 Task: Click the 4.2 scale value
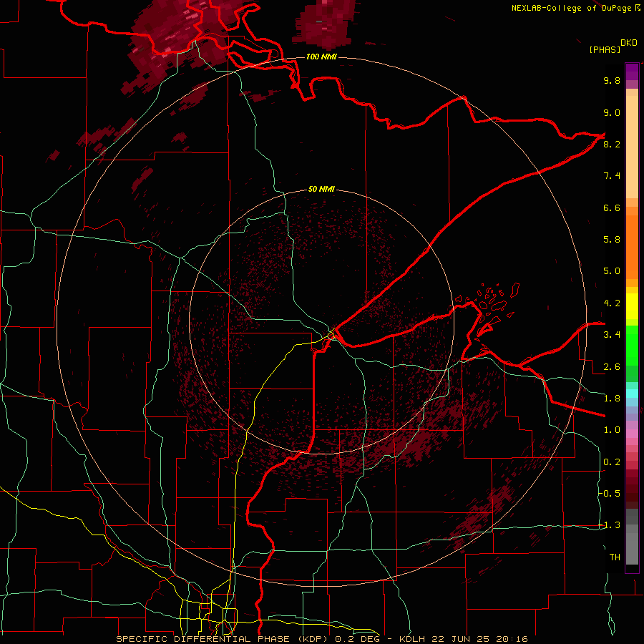[612, 303]
